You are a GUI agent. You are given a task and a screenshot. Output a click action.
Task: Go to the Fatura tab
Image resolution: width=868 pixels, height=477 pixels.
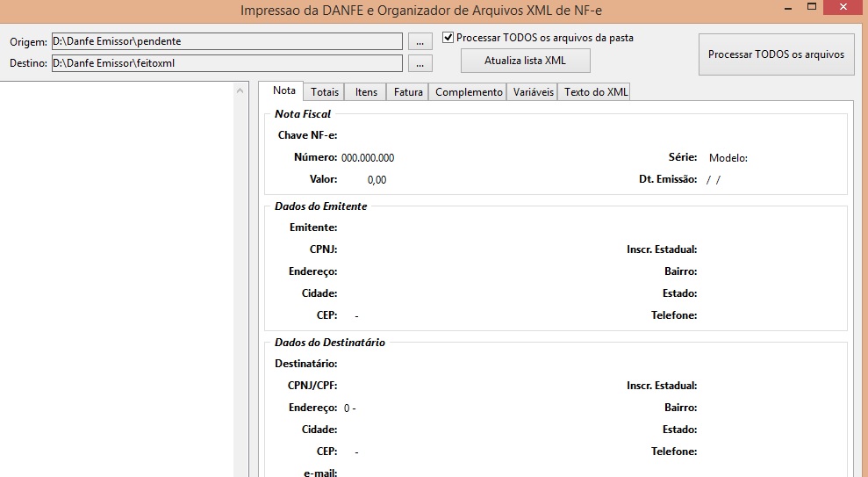(x=408, y=92)
